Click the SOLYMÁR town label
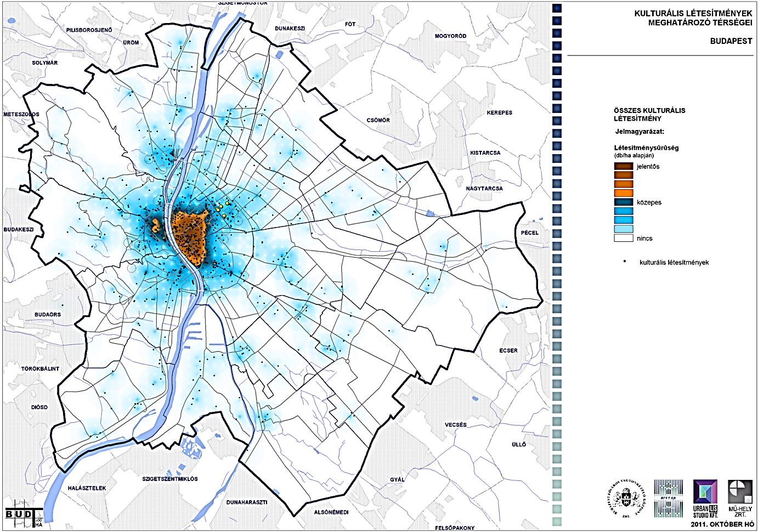 44,63
